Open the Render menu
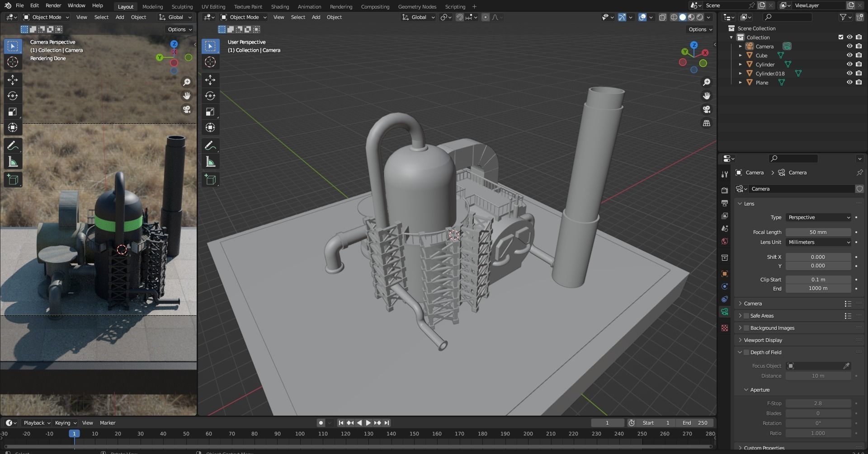The image size is (868, 454). point(53,5)
